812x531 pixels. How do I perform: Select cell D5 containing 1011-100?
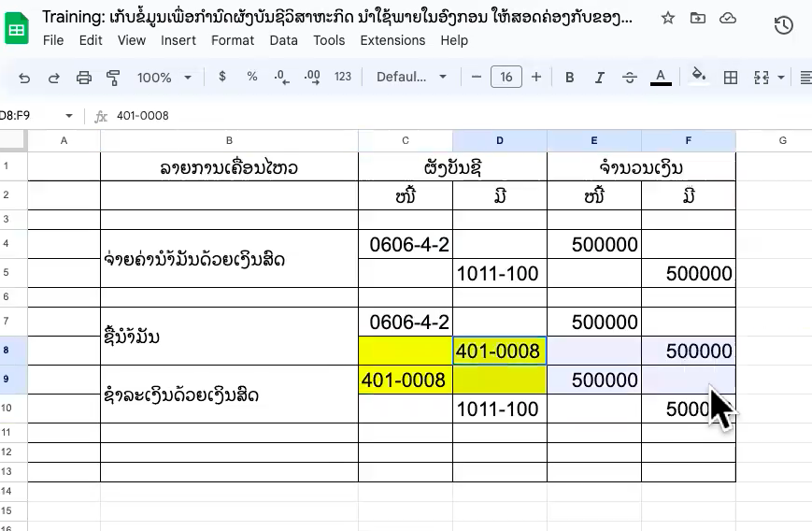pyautogui.click(x=499, y=273)
